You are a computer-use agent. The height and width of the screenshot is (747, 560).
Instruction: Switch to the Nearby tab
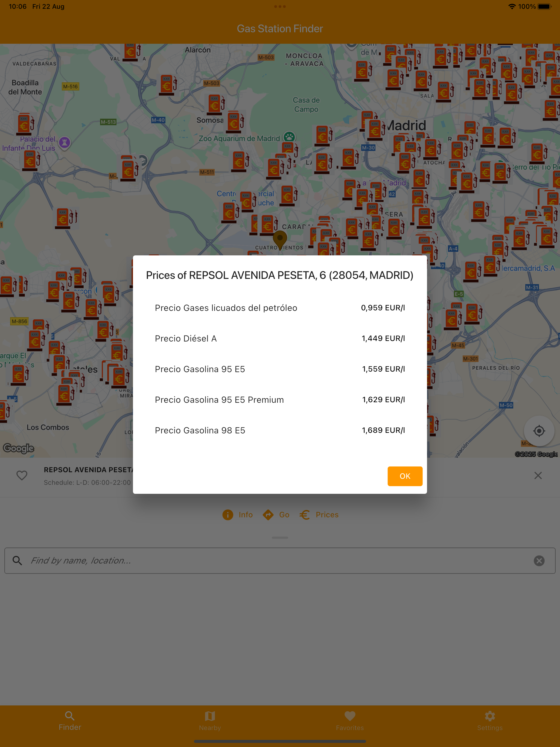(210, 721)
